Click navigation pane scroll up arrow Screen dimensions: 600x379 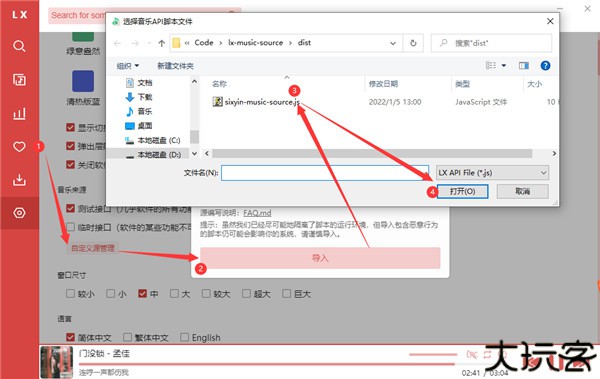(194, 81)
